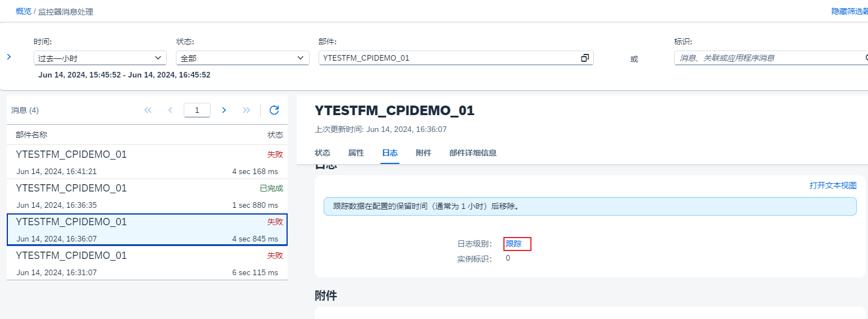The height and width of the screenshot is (319, 868).
Task: Click 打开文本视图 link
Action: [x=833, y=185]
